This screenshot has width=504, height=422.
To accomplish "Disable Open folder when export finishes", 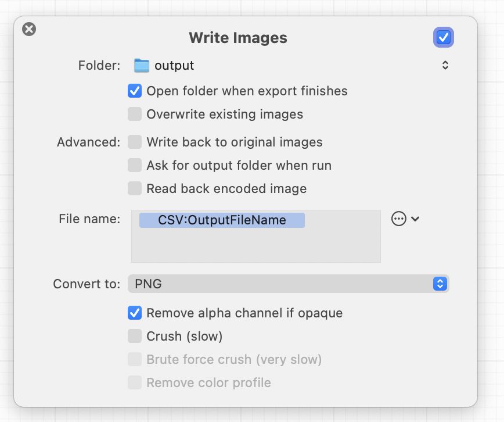I will [x=135, y=91].
